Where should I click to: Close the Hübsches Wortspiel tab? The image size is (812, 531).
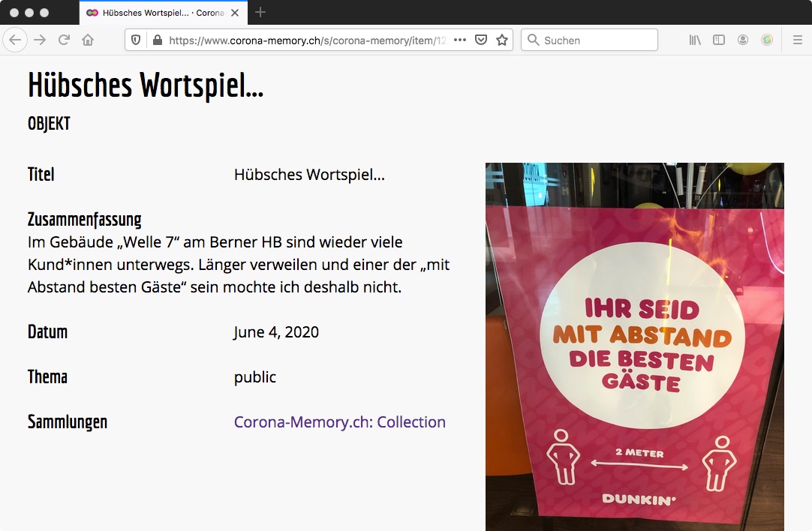pos(236,13)
